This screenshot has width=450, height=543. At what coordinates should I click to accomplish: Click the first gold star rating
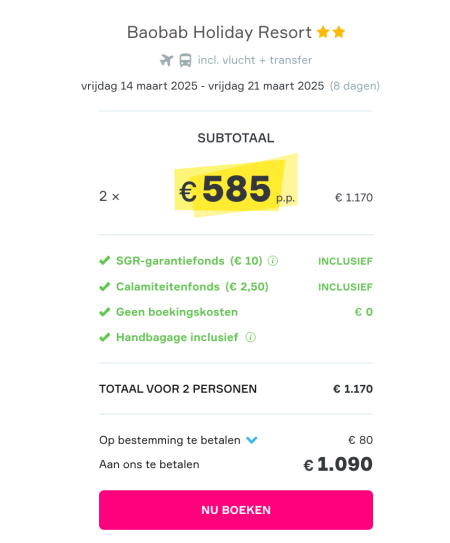click(323, 32)
